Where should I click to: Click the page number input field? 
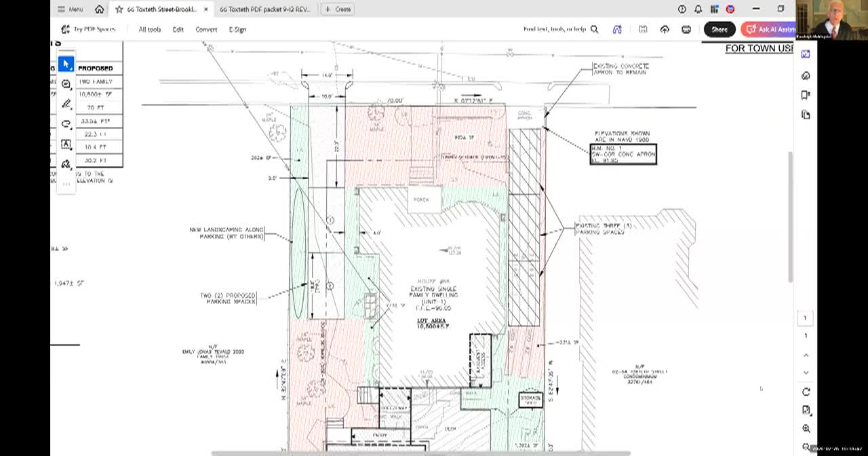coord(806,318)
